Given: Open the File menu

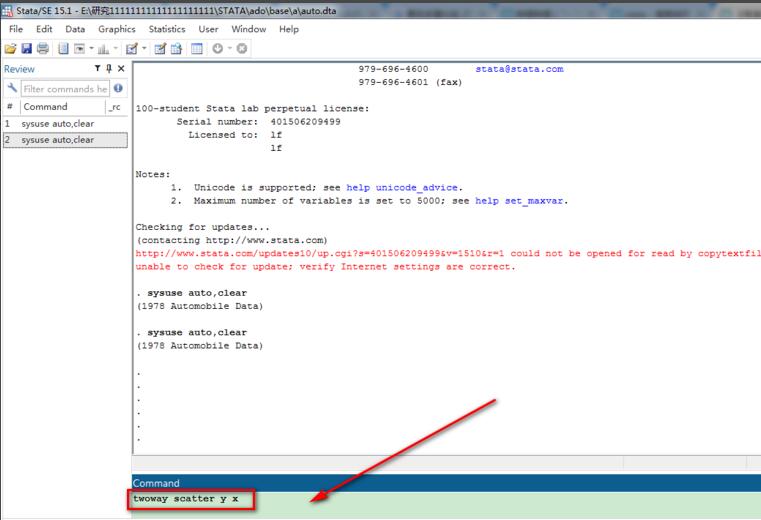Looking at the screenshot, I should click(x=16, y=29).
